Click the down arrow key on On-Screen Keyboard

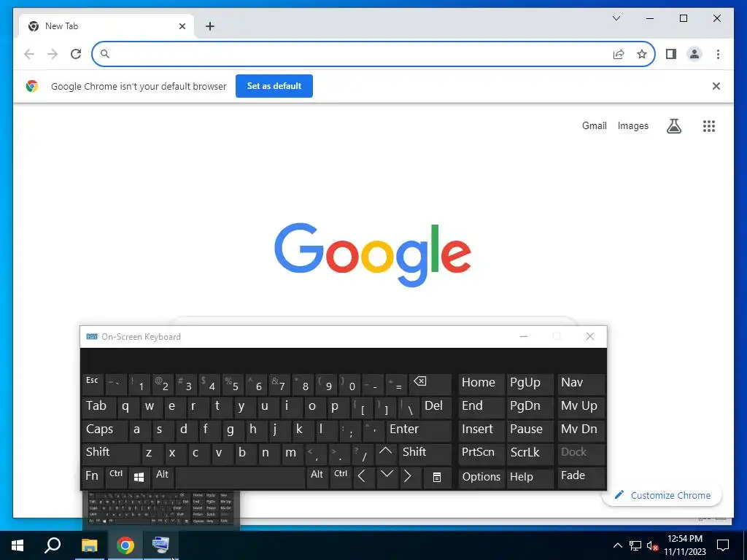point(387,477)
